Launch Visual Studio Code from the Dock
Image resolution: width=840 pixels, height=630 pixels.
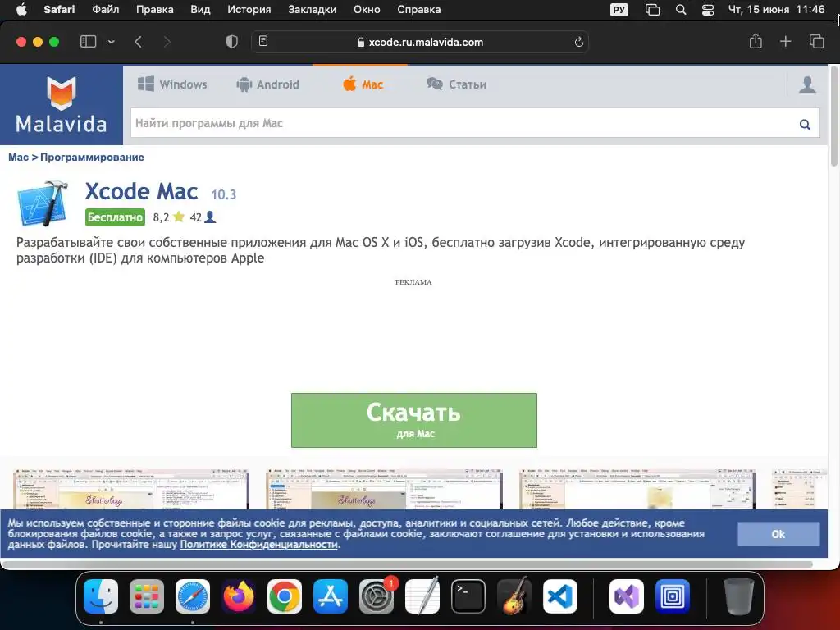(x=559, y=596)
